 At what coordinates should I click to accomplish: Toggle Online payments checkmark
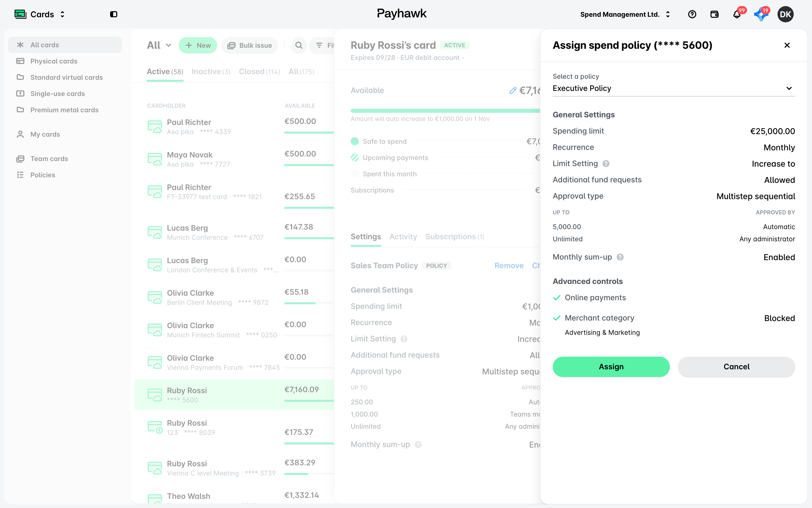557,298
